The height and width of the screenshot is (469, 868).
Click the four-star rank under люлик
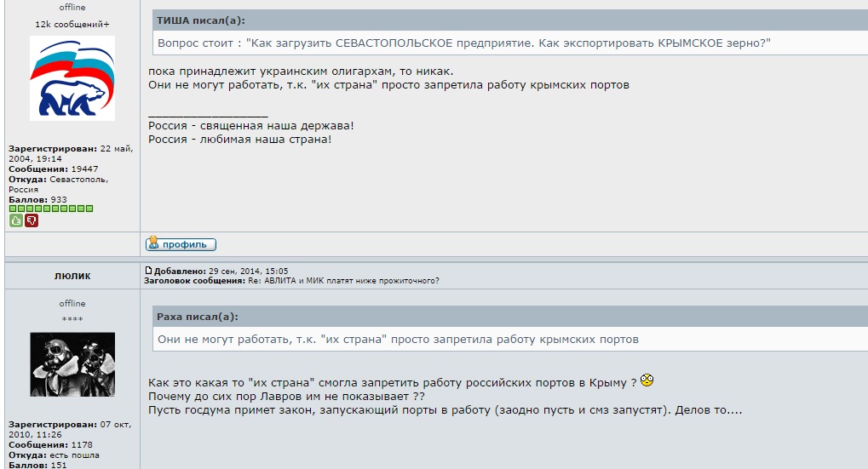click(72, 319)
